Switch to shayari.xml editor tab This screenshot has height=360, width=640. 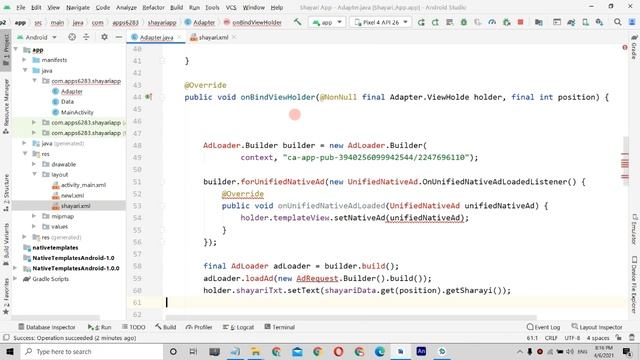[x=213, y=38]
